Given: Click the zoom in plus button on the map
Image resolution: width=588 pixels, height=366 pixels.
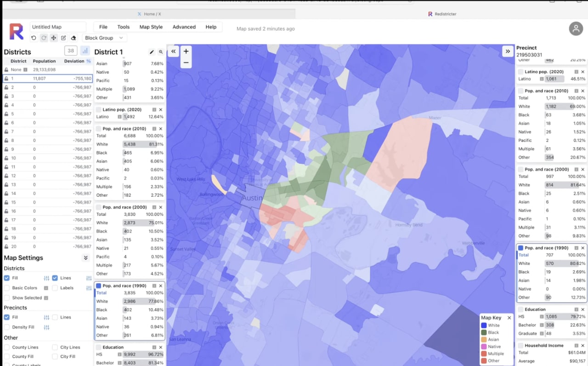Looking at the screenshot, I should click(185, 51).
